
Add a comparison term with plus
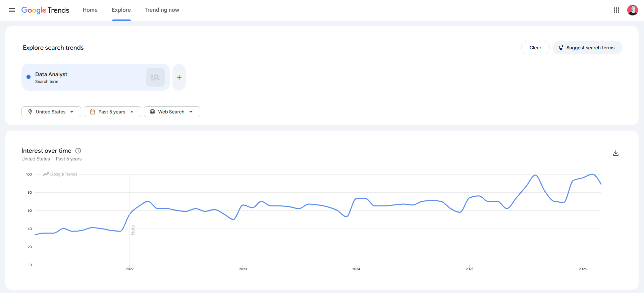[179, 77]
